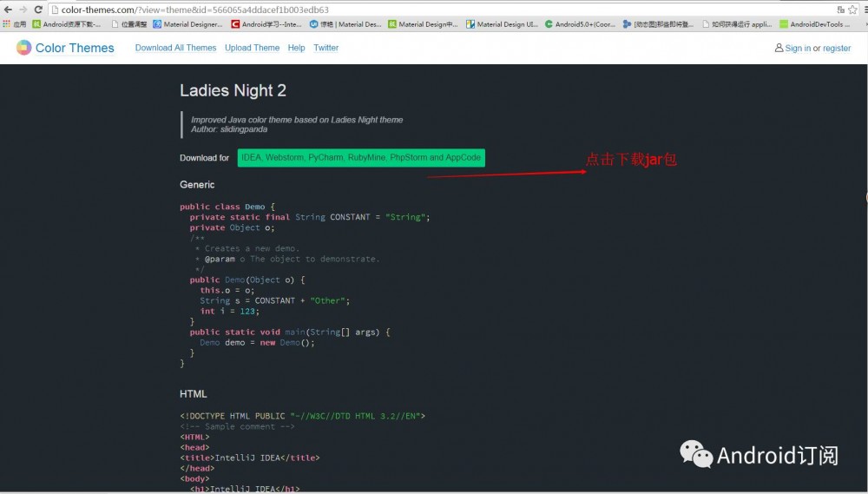The image size is (868, 494).
Task: Click the browser Forward arrow
Action: (x=23, y=10)
